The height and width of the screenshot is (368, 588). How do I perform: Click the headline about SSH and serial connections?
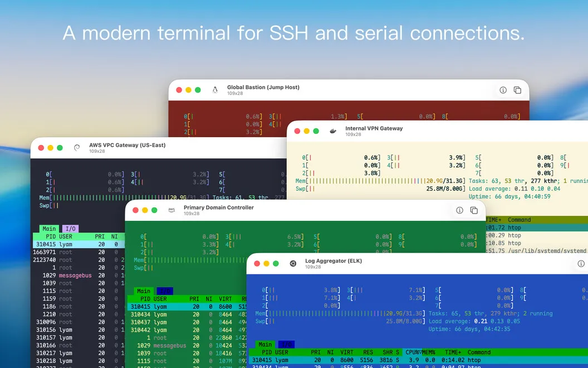(x=293, y=33)
